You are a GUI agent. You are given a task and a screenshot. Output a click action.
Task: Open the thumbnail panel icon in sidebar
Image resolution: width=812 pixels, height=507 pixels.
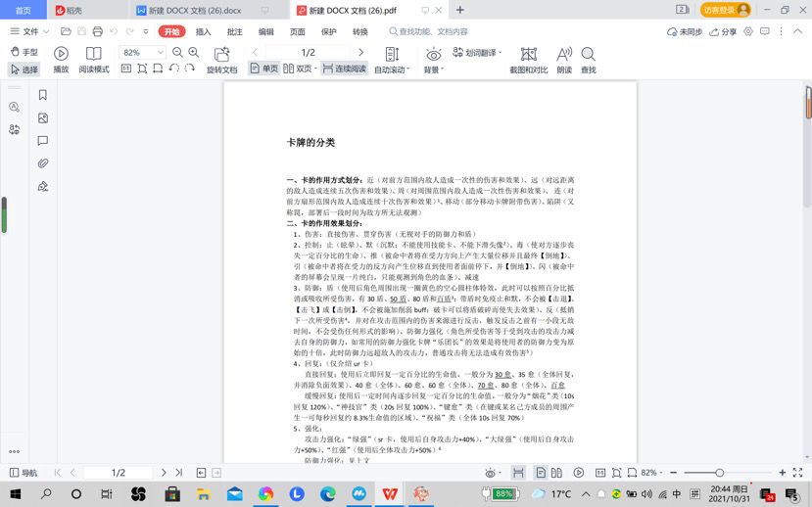coord(43,118)
